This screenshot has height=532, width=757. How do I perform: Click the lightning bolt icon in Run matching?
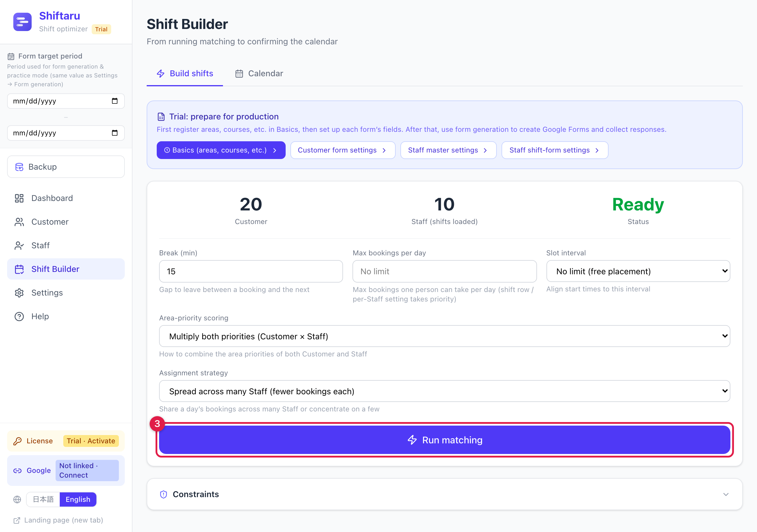412,440
